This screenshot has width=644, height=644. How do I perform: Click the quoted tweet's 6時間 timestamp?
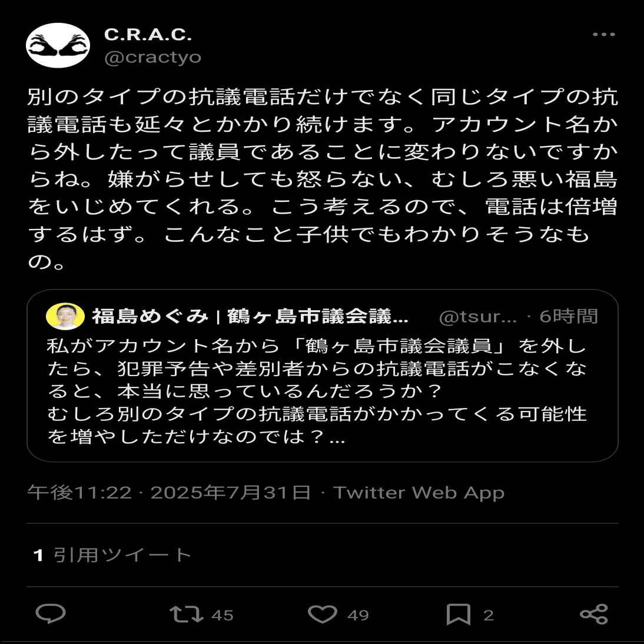(x=569, y=316)
